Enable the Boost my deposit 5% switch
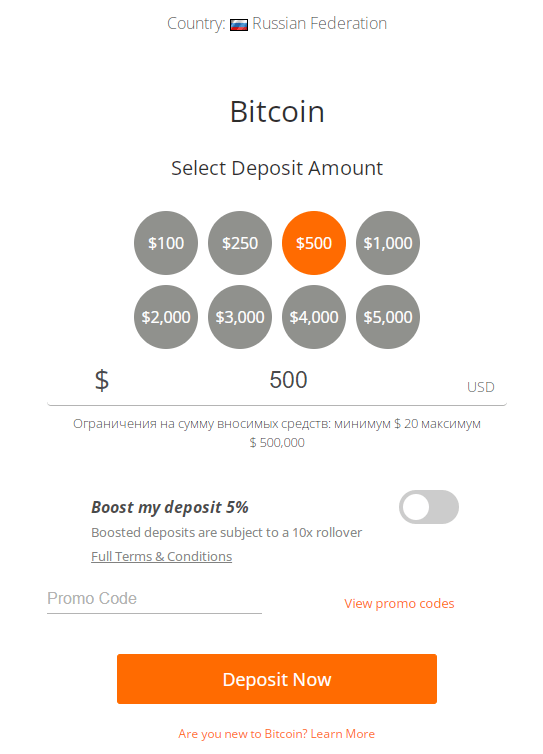Screen dimensions: 543x754 click(x=429, y=507)
